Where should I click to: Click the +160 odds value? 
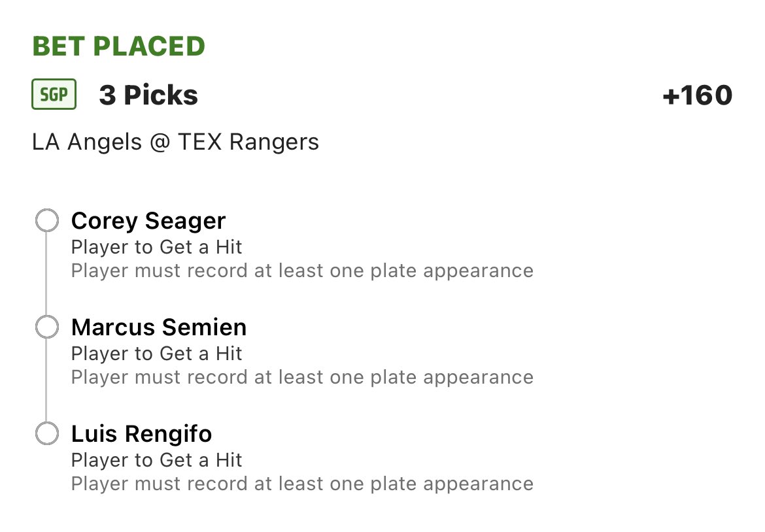[697, 95]
